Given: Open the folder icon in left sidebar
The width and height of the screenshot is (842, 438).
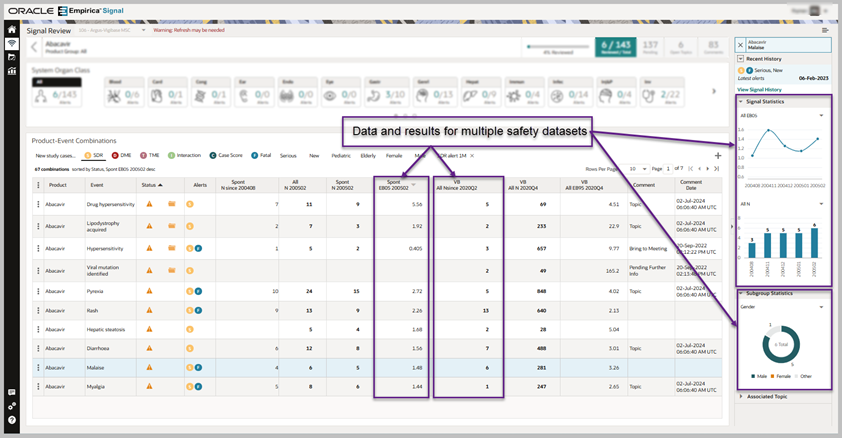Looking at the screenshot, I should pyautogui.click(x=12, y=57).
